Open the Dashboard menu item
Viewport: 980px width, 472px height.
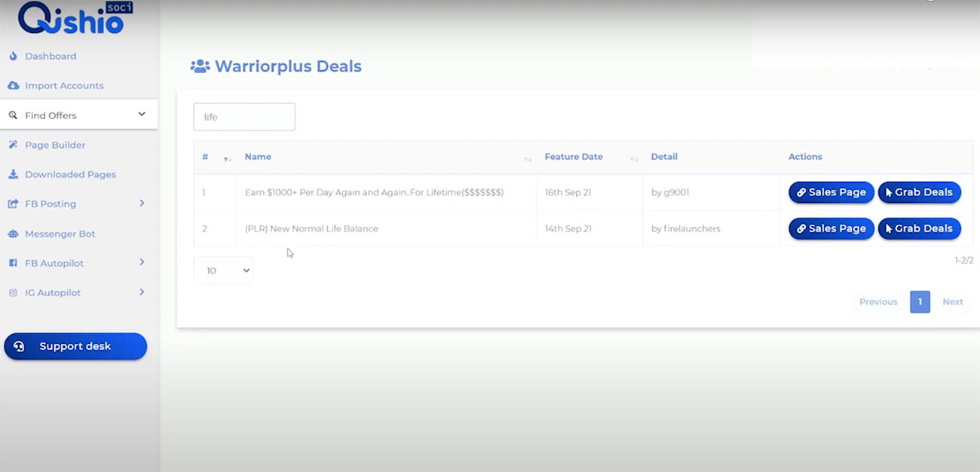(x=50, y=56)
